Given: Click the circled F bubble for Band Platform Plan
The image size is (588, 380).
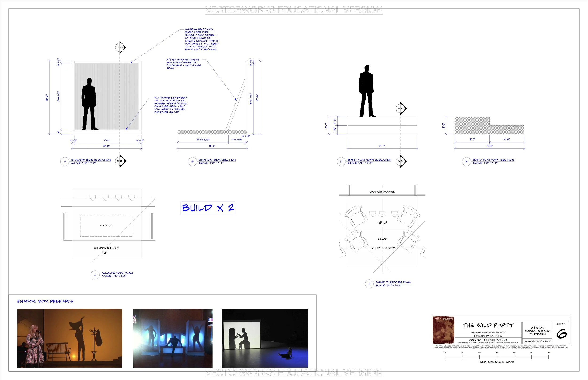Looking at the screenshot, I should (x=369, y=284).
